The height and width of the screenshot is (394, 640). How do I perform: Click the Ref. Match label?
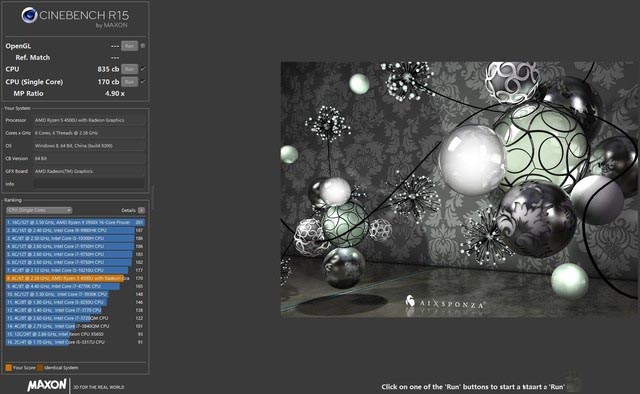click(x=33, y=58)
